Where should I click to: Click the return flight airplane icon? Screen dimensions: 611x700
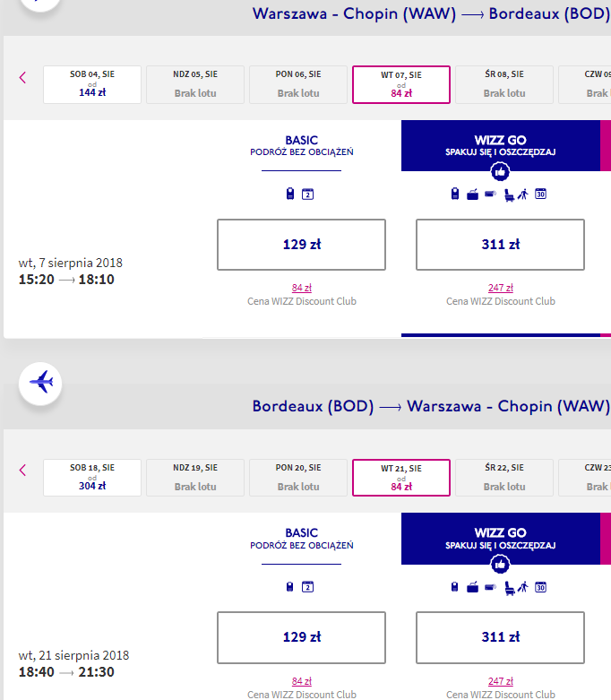[x=40, y=383]
